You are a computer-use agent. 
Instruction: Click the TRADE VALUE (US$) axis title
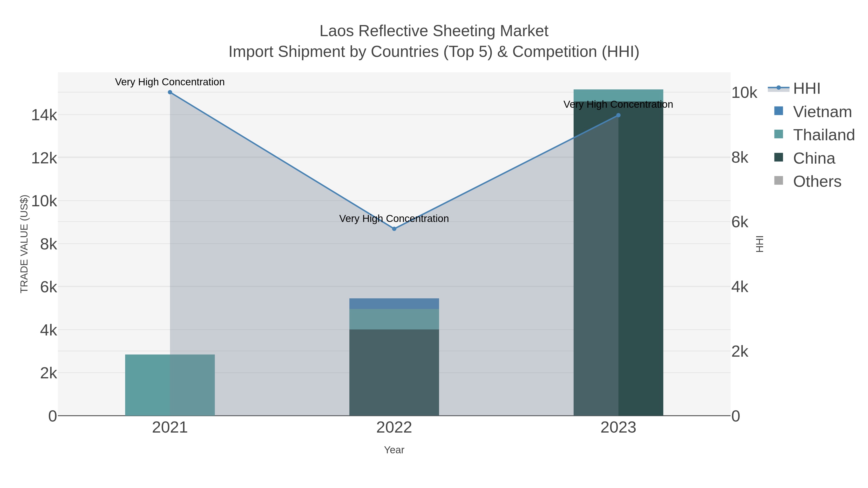pyautogui.click(x=24, y=244)
